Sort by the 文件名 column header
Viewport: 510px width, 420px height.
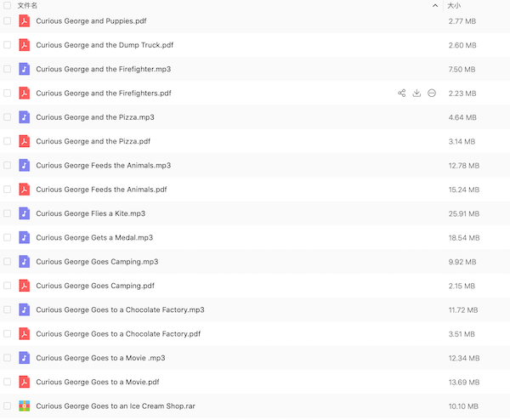(27, 5)
